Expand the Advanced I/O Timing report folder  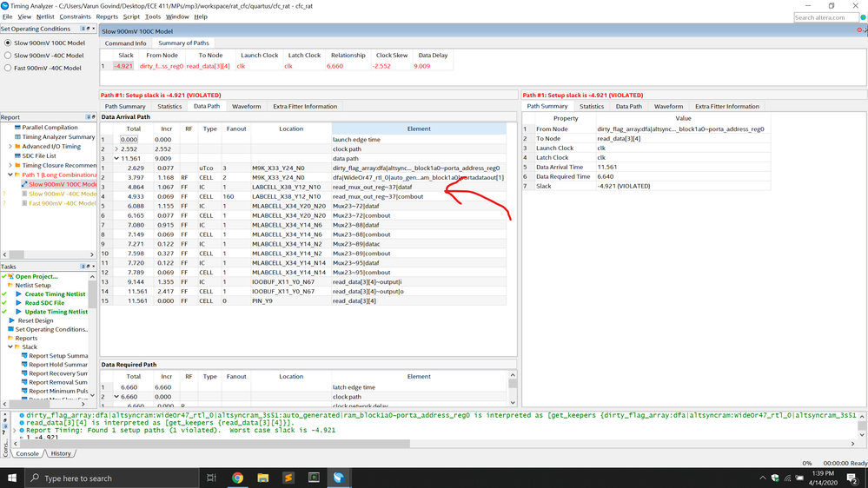tap(10, 147)
